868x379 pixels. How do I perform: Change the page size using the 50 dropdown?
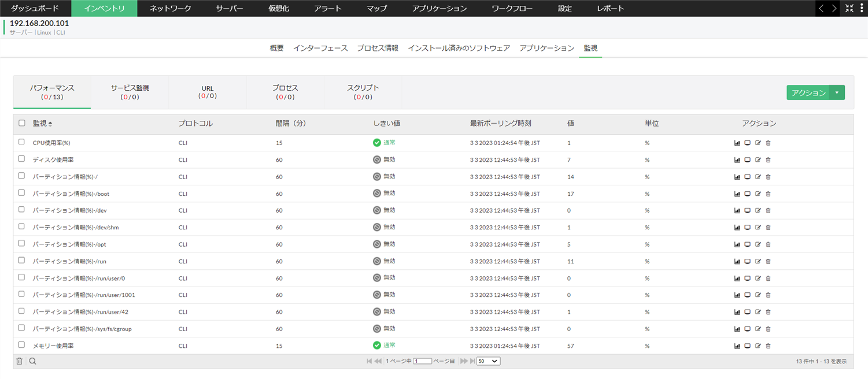click(x=488, y=361)
